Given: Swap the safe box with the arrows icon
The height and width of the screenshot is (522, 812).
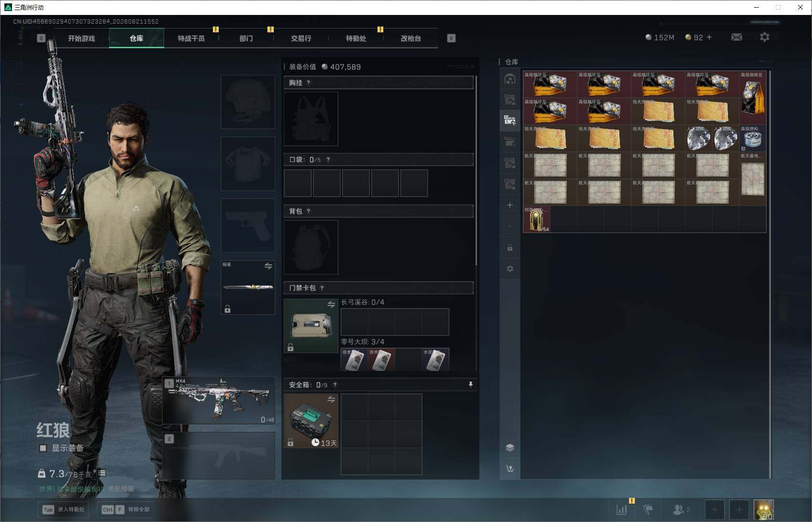Looking at the screenshot, I should [x=331, y=399].
